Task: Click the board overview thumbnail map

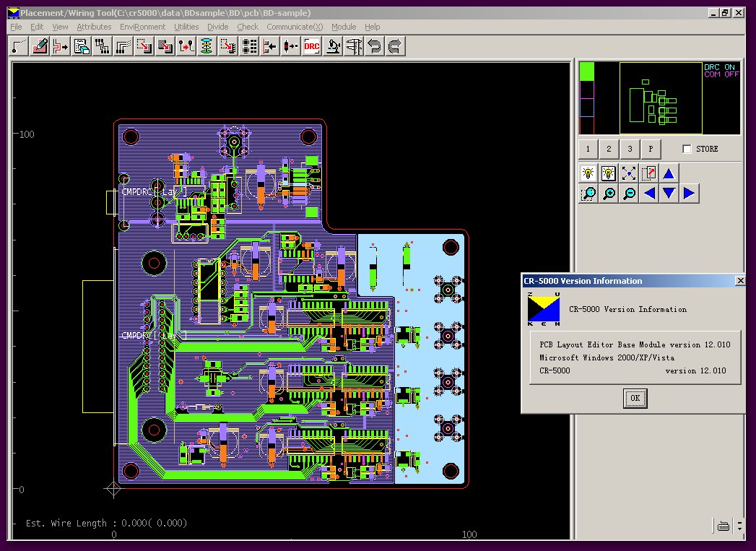Action: click(660, 98)
